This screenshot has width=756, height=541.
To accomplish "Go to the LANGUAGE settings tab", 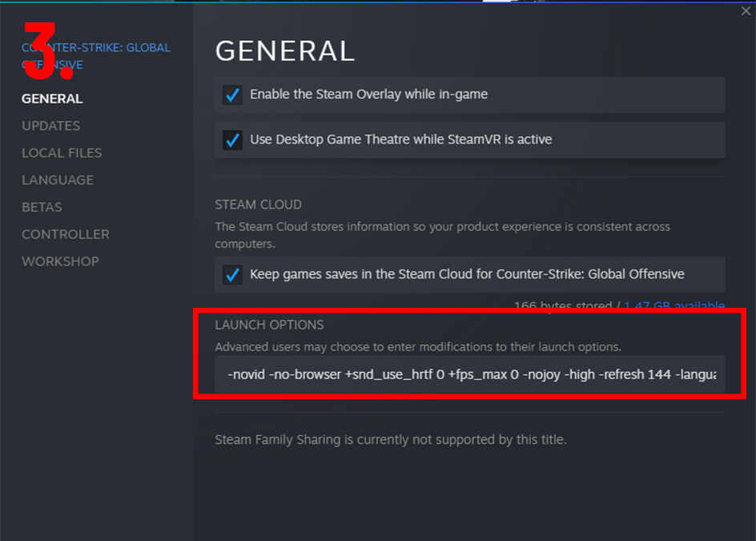I will tap(58, 180).
